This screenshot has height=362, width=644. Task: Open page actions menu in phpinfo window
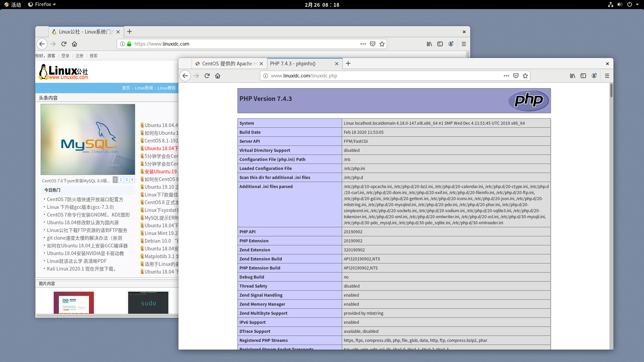point(506,76)
